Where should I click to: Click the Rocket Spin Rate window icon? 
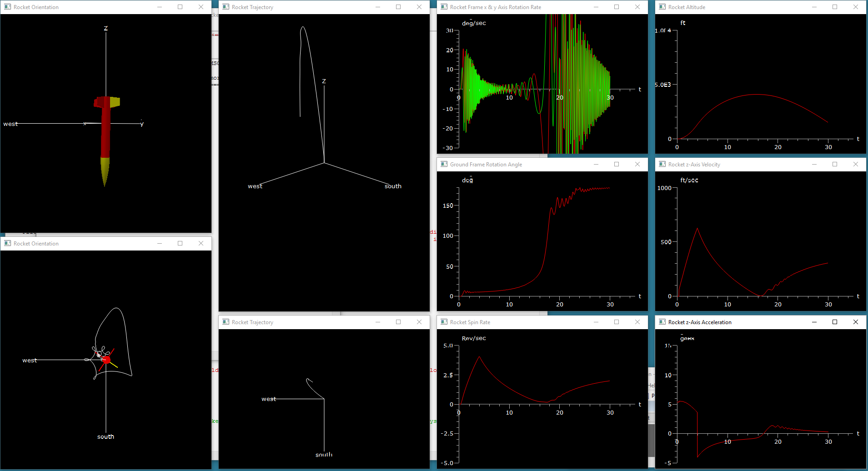pos(444,322)
